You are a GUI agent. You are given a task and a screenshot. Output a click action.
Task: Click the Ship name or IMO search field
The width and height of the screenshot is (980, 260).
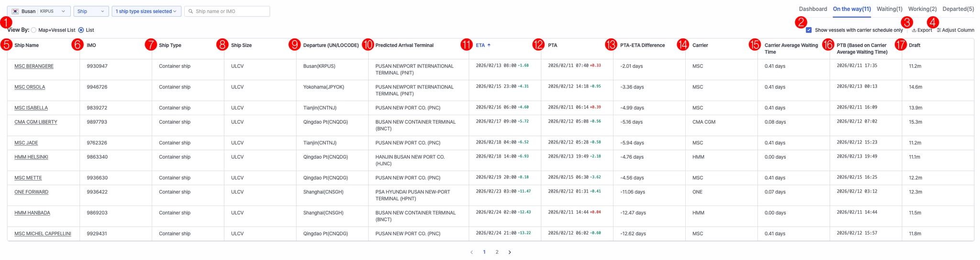click(x=227, y=11)
